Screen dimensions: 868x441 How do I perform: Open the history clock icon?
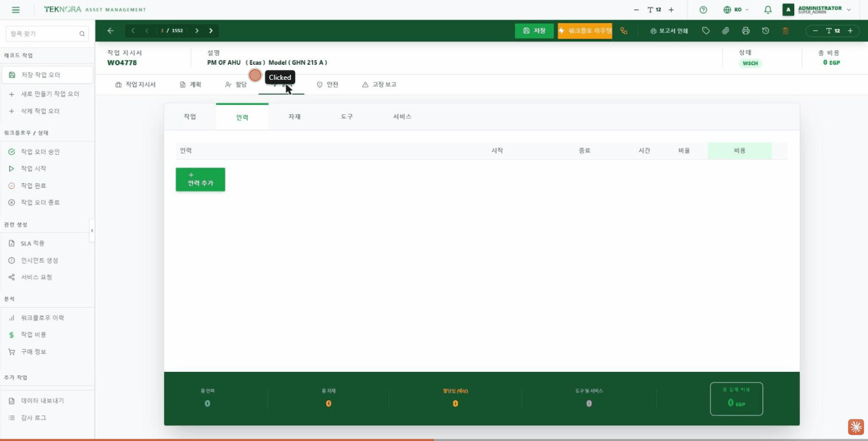point(765,31)
